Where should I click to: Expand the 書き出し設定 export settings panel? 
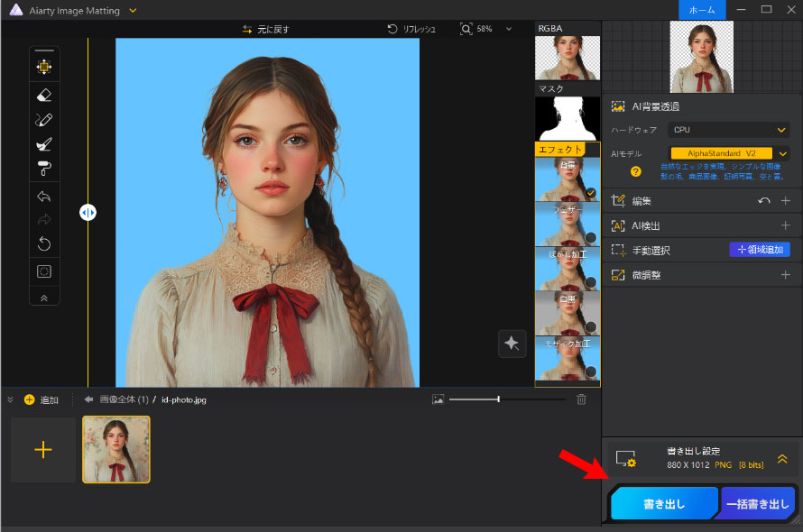pyautogui.click(x=782, y=459)
